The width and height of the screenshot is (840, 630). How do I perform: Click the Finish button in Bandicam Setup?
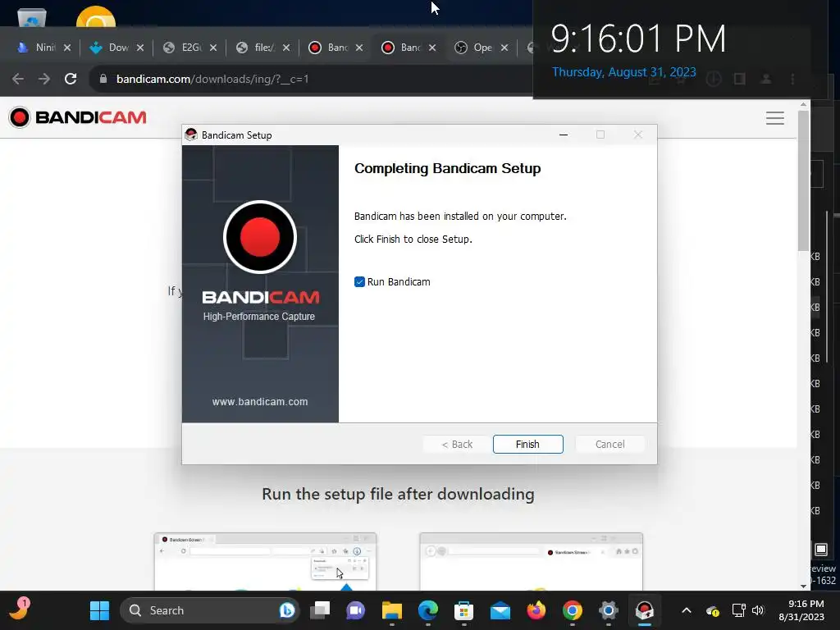527,444
